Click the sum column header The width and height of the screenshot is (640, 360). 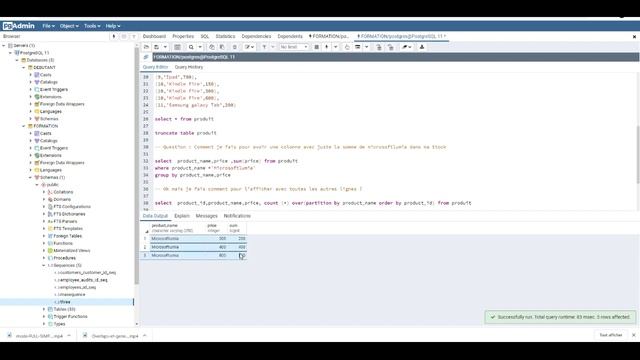point(237,228)
